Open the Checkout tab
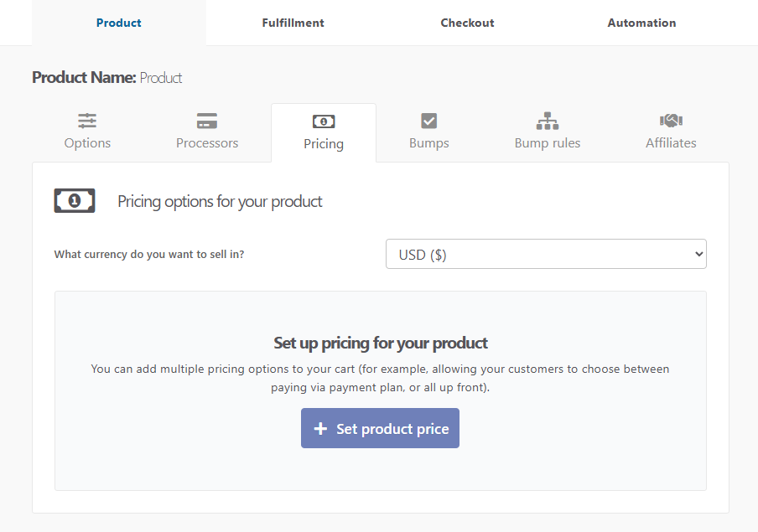Screen dimensions: 758x532 pos(467,23)
